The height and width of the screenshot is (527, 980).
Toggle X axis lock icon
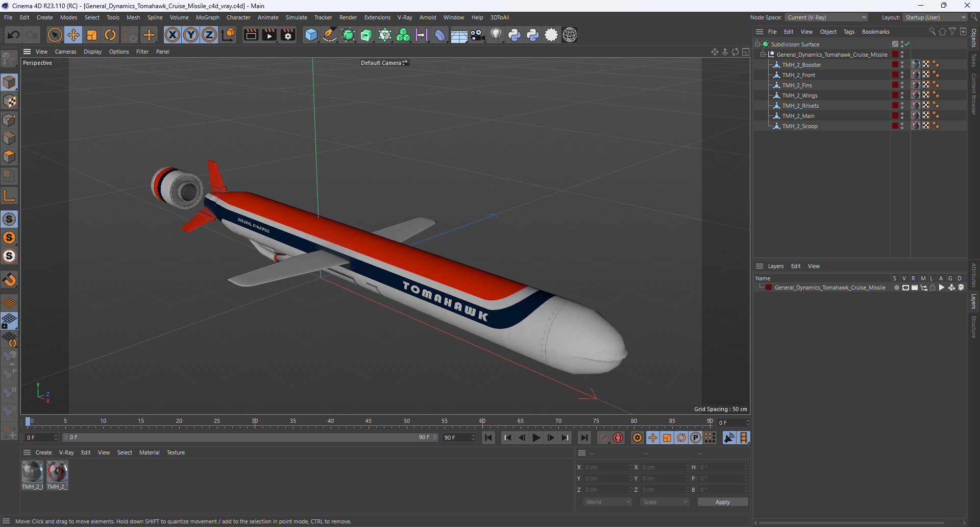point(173,35)
